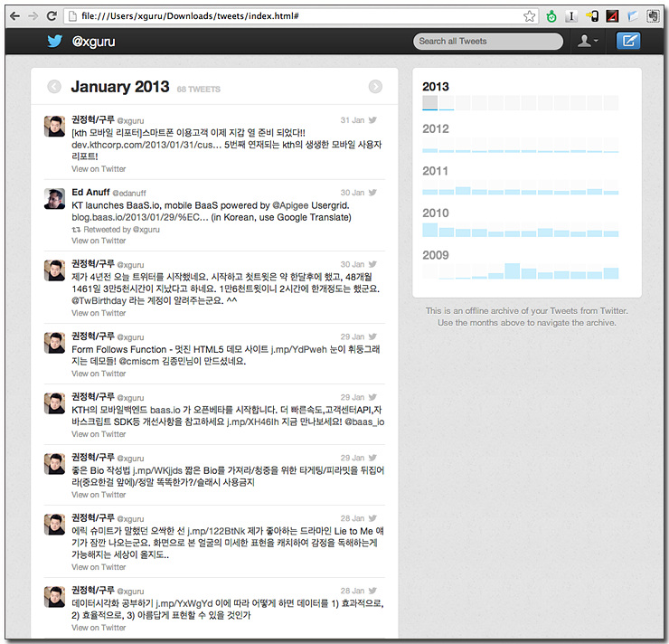Click the 2010 year label

(x=436, y=213)
